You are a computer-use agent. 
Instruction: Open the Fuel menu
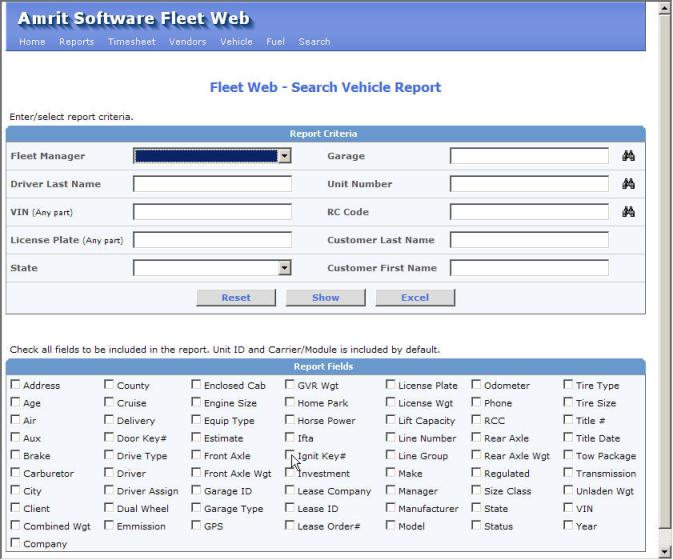[x=276, y=42]
